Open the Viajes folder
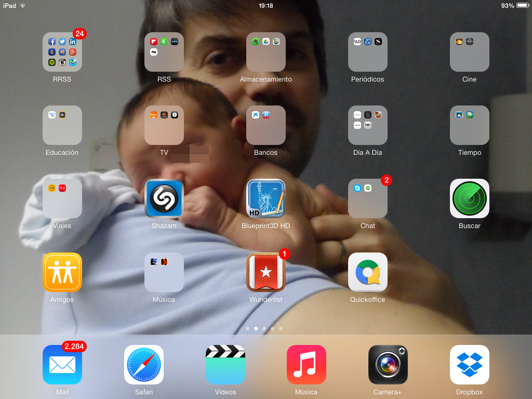The height and width of the screenshot is (399, 532). point(62,198)
